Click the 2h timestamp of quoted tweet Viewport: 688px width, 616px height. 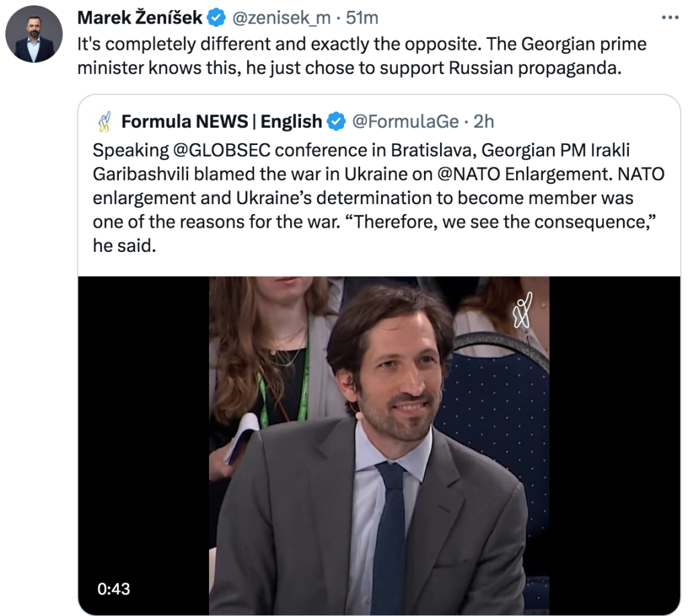click(x=484, y=122)
